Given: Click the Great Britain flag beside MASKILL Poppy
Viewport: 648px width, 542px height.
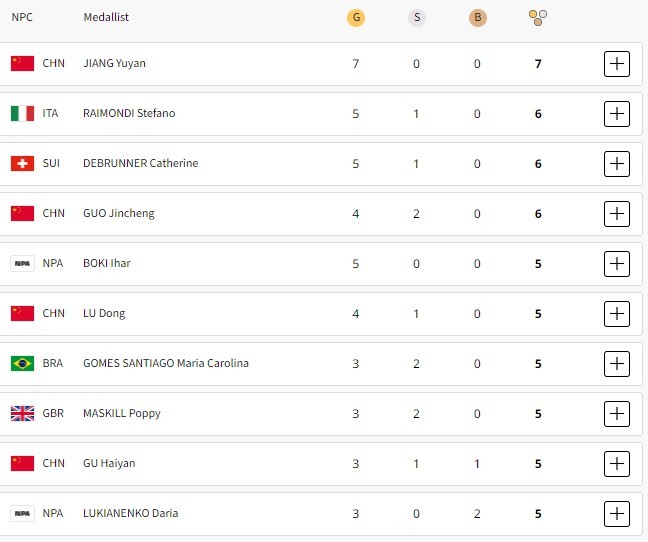Looking at the screenshot, I should (x=22, y=413).
